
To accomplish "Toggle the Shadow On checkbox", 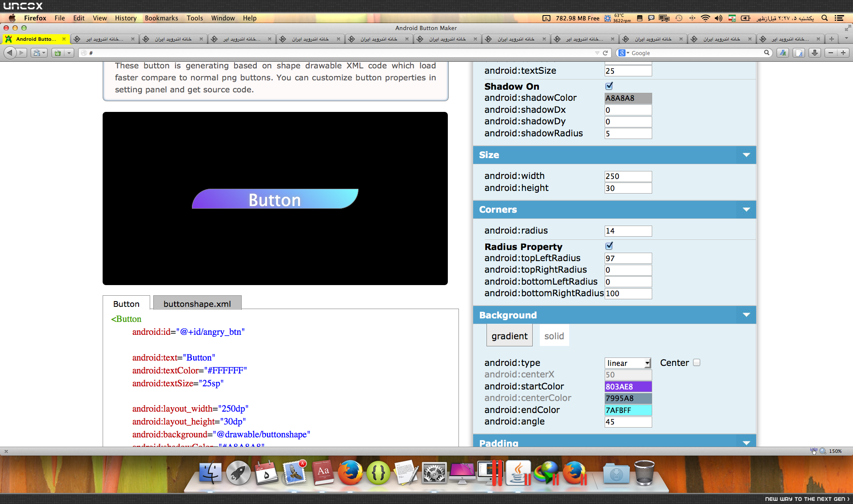I will pyautogui.click(x=609, y=86).
